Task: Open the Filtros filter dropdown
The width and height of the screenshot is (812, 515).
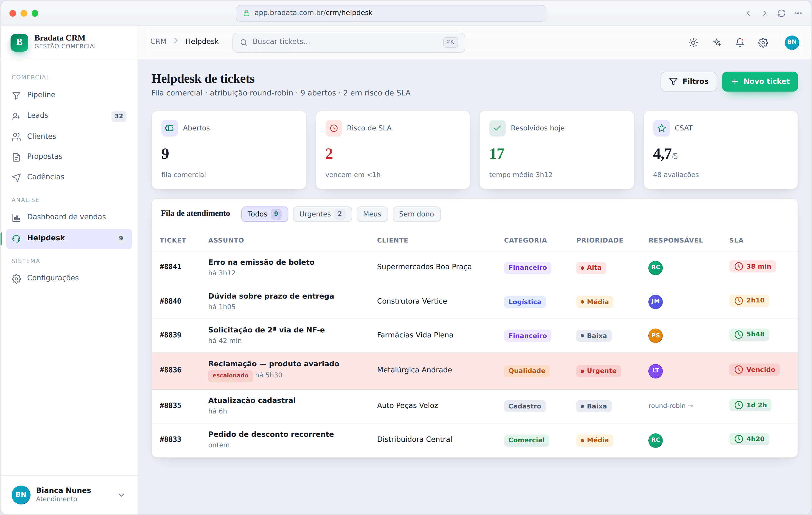Action: click(x=689, y=81)
